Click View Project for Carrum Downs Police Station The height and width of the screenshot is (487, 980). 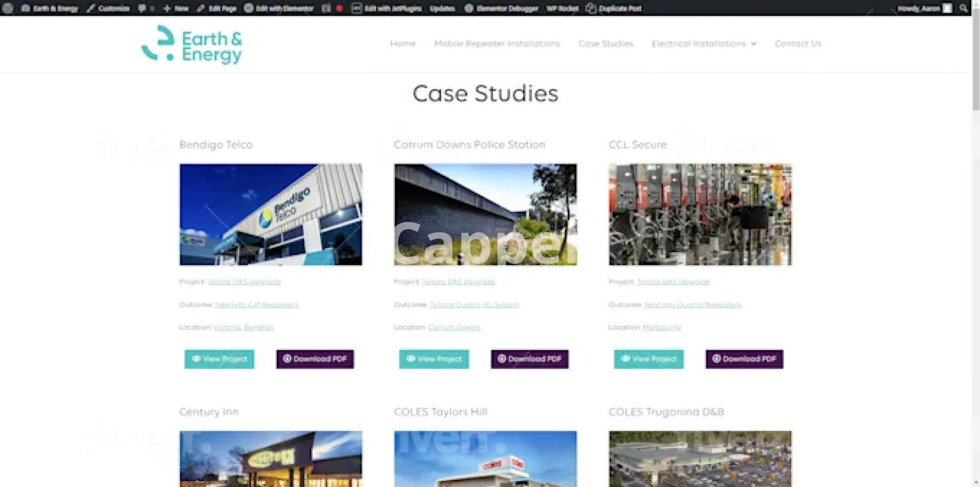click(434, 359)
